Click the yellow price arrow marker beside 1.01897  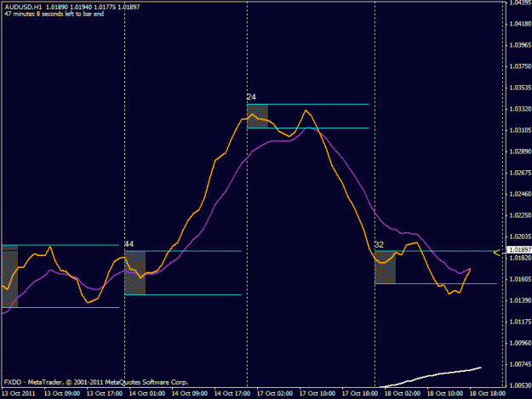[497, 253]
